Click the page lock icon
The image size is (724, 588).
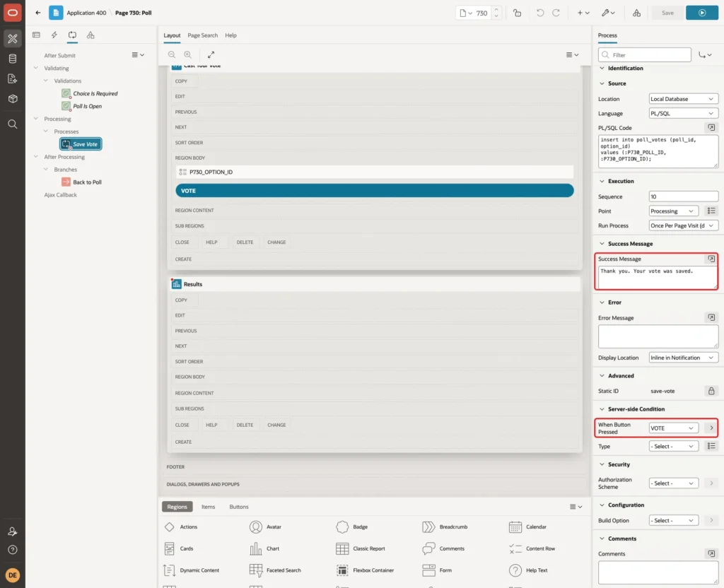click(x=517, y=13)
